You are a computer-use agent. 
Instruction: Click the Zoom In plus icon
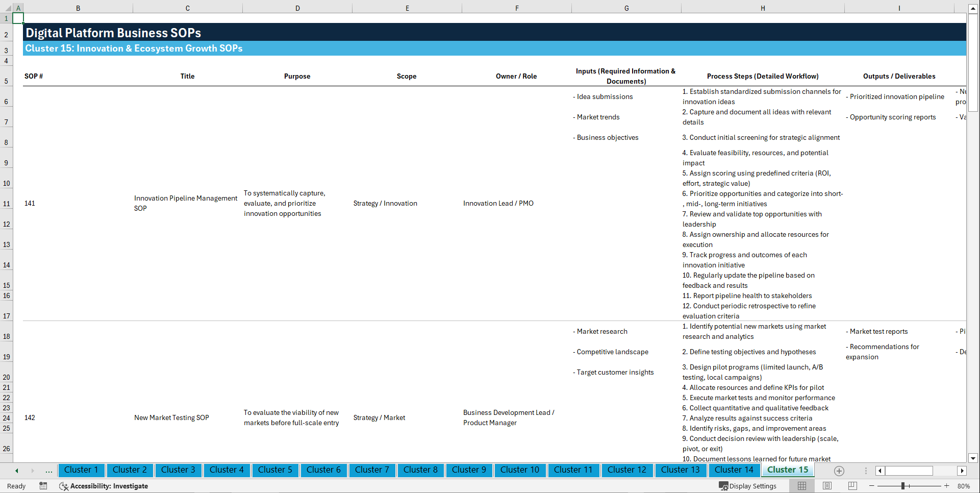(947, 486)
